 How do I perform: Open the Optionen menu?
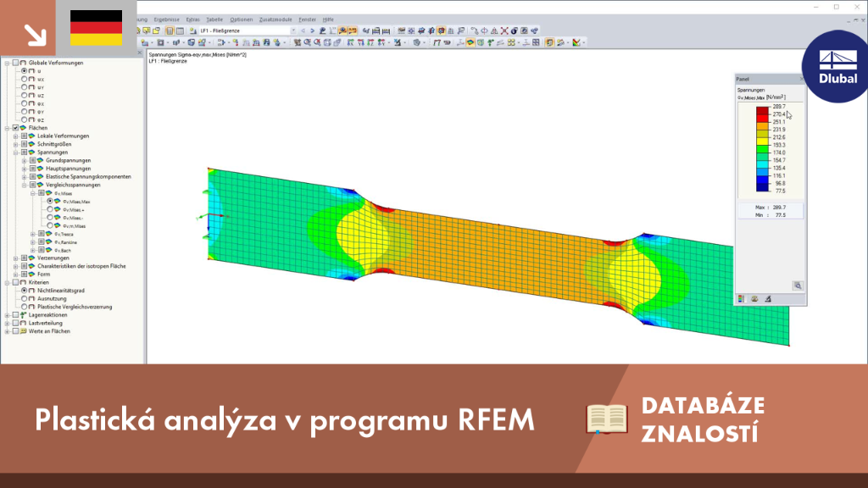tap(242, 19)
